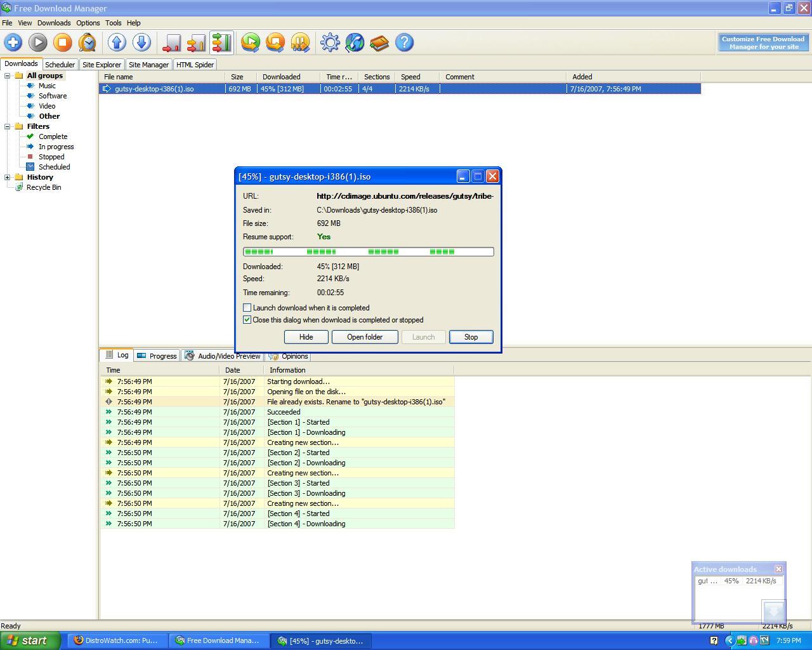Click the download URL link in dialog
The width and height of the screenshot is (812, 650).
click(x=405, y=196)
